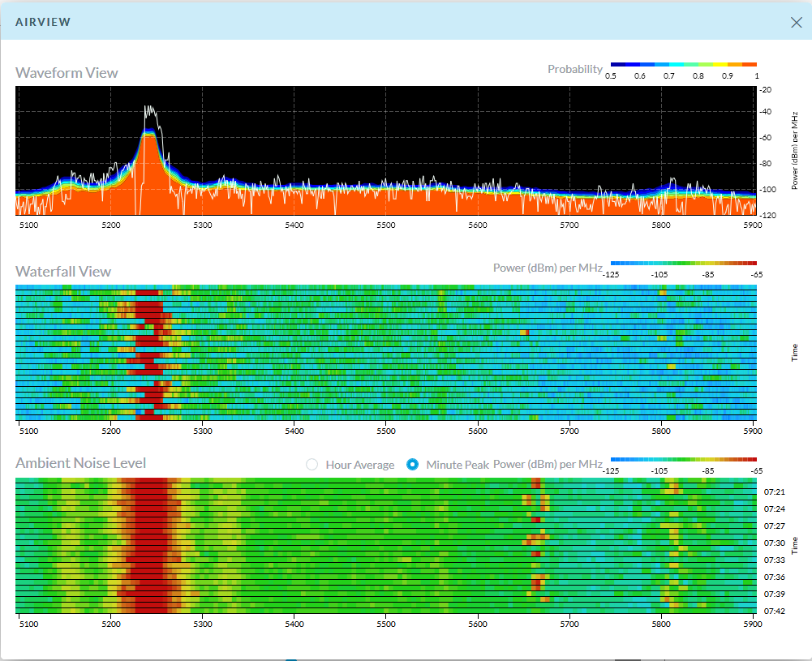
Task: Click the -40 power axis value
Action: coord(766,112)
